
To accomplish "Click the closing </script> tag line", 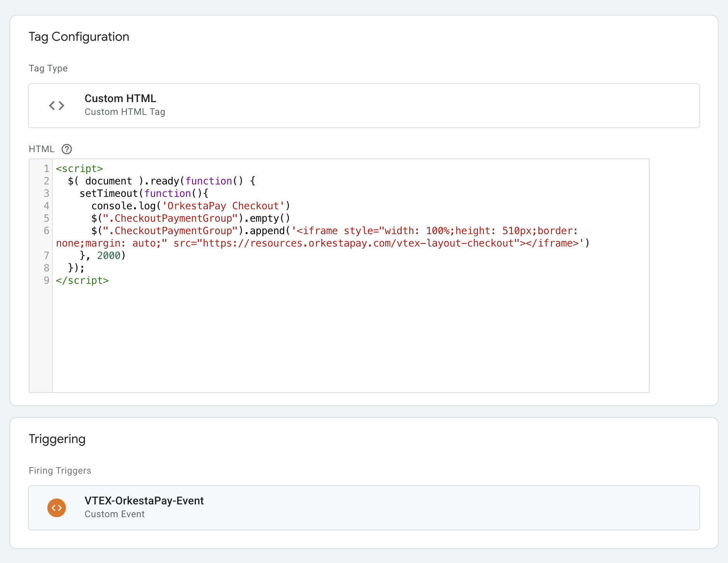I will coord(82,280).
